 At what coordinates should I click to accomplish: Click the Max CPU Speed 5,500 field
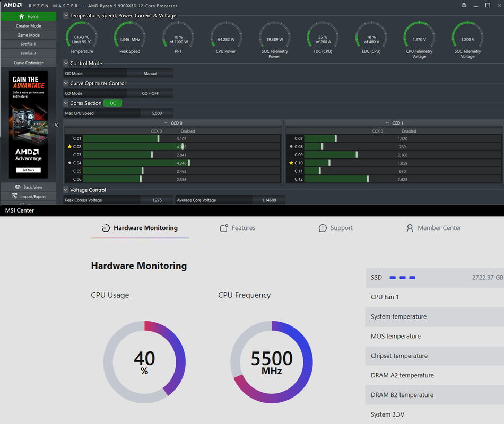(157, 113)
